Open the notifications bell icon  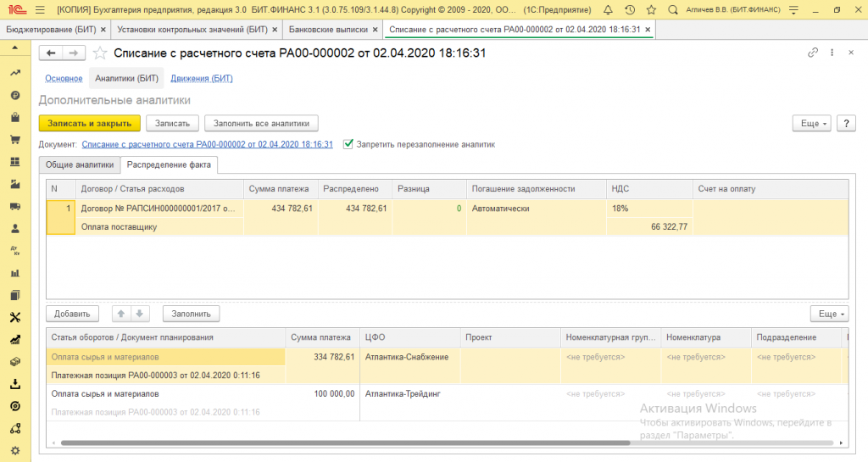tap(606, 10)
